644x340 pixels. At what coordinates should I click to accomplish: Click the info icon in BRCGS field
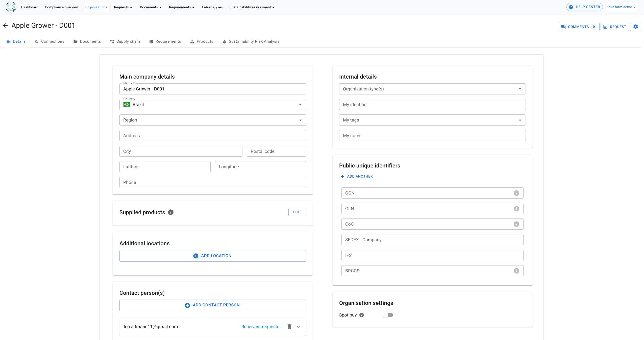pos(516,271)
